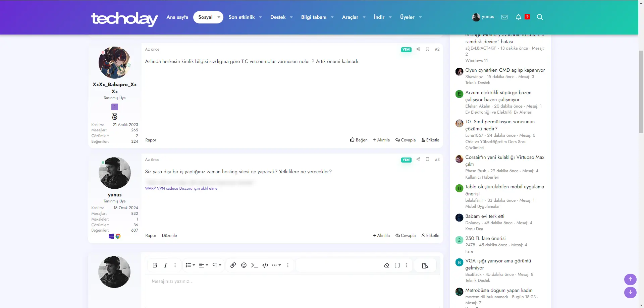This screenshot has height=308, width=644.
Task: Tag the author of post #3 with Etiketle
Action: pyautogui.click(x=430, y=236)
